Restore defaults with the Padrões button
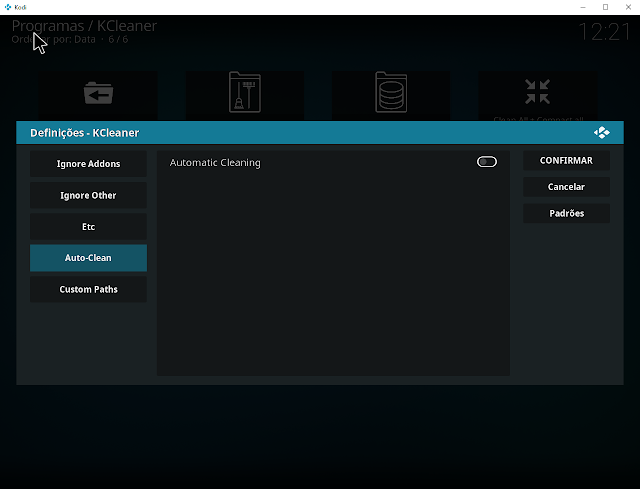This screenshot has height=489, width=640. point(566,213)
